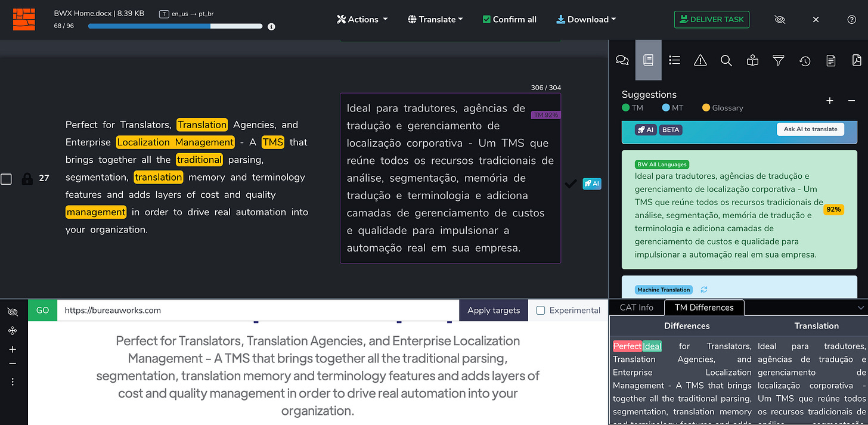Zoom out preview with the minus icon
This screenshot has height=425, width=868.
click(x=13, y=364)
